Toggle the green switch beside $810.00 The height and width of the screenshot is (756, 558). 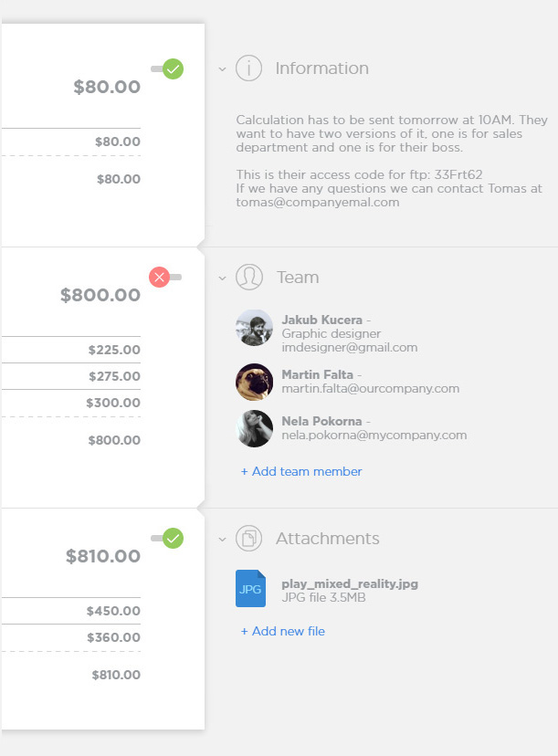pos(167,538)
